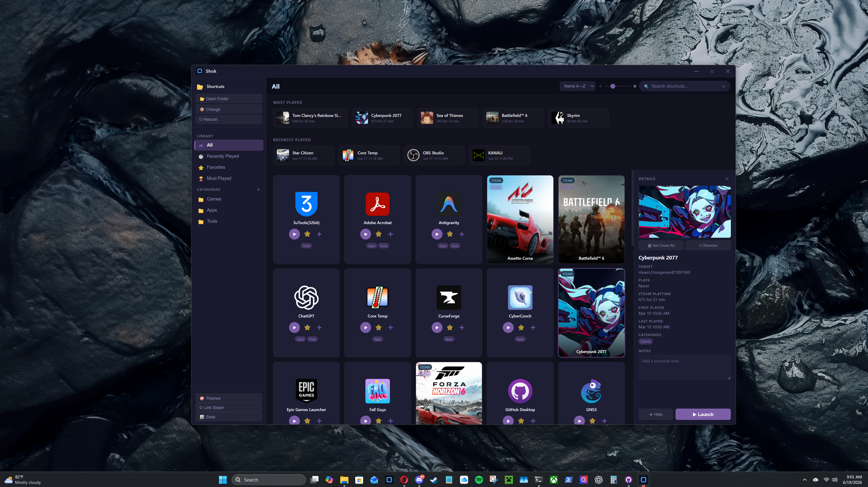The height and width of the screenshot is (487, 868).
Task: Click the Tools tag on 3uTools card
Action: click(x=306, y=246)
